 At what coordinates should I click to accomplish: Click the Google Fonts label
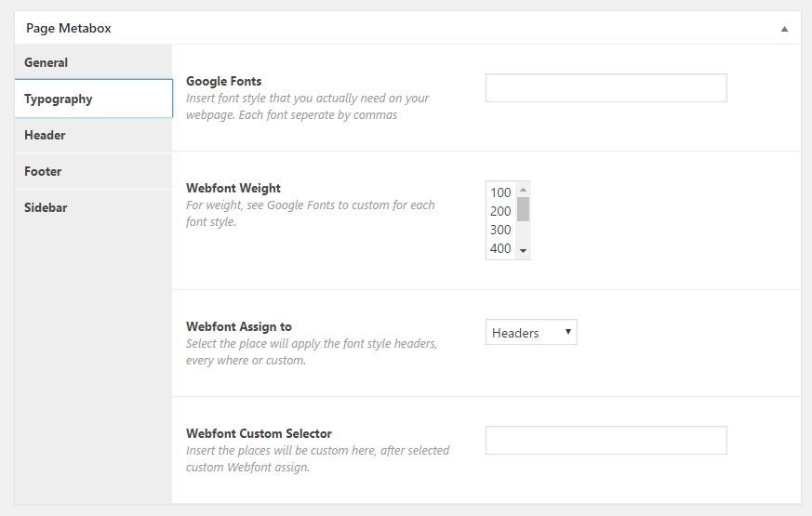pyautogui.click(x=224, y=81)
